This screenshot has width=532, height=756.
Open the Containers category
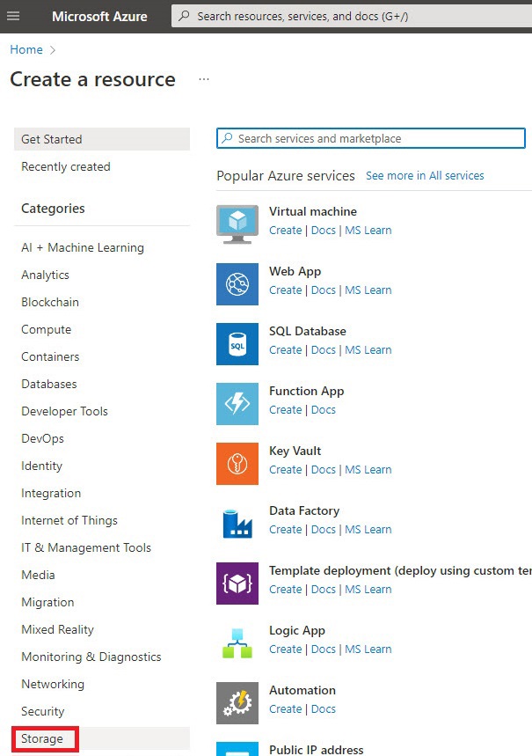(x=50, y=356)
